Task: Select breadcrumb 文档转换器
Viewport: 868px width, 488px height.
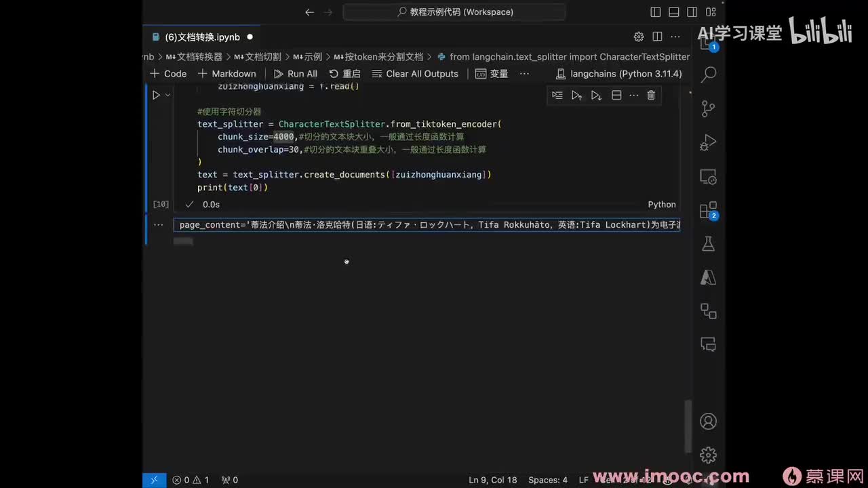Action: (x=194, y=57)
